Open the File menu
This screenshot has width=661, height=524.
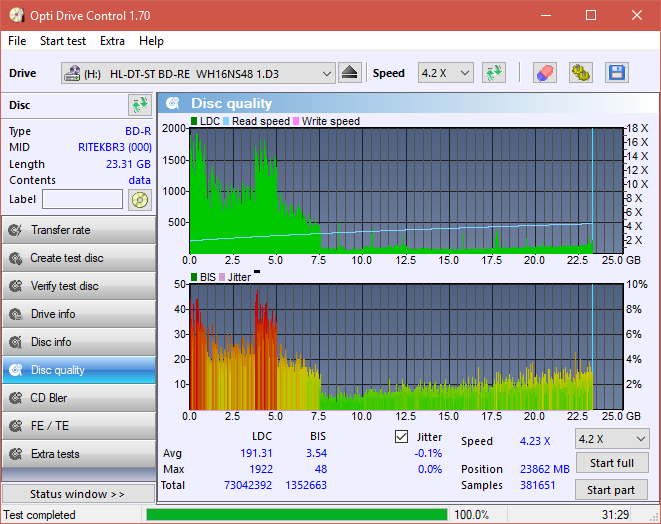tap(17, 41)
